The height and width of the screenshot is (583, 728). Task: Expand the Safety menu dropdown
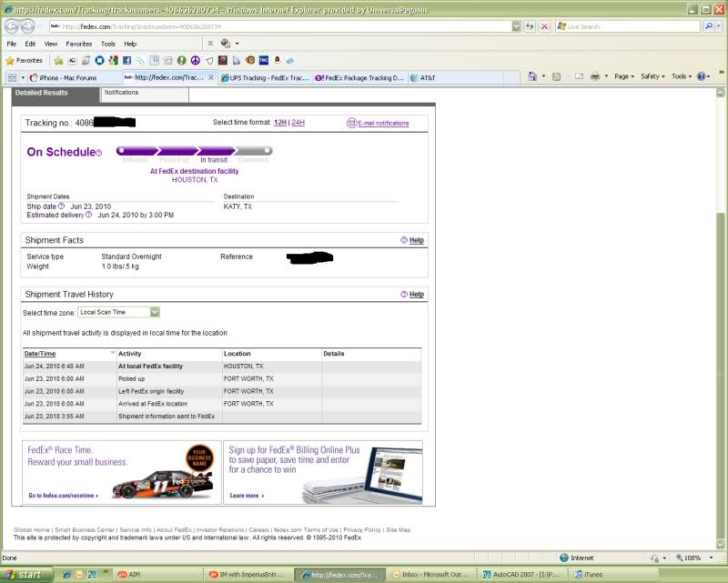click(x=652, y=76)
